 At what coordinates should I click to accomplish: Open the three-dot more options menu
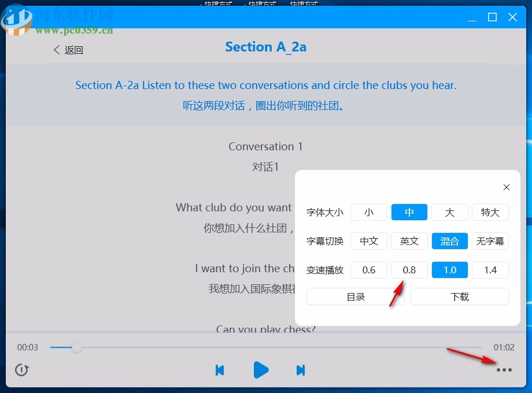tap(504, 370)
